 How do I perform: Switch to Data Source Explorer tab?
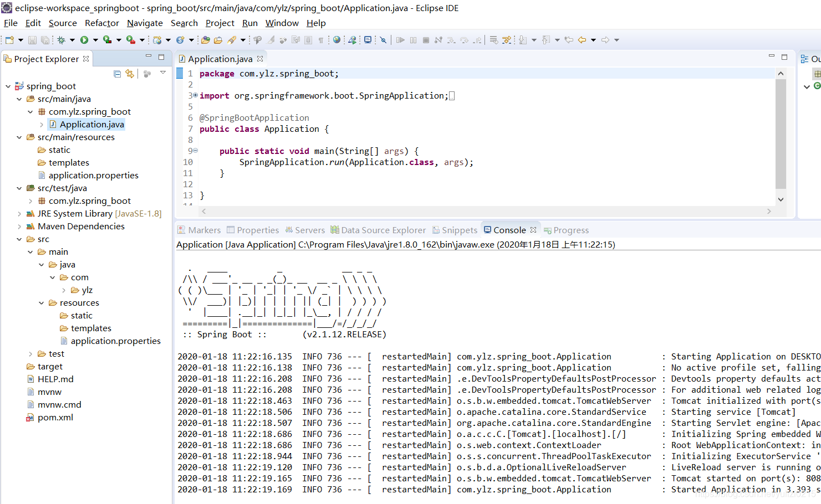(x=378, y=230)
